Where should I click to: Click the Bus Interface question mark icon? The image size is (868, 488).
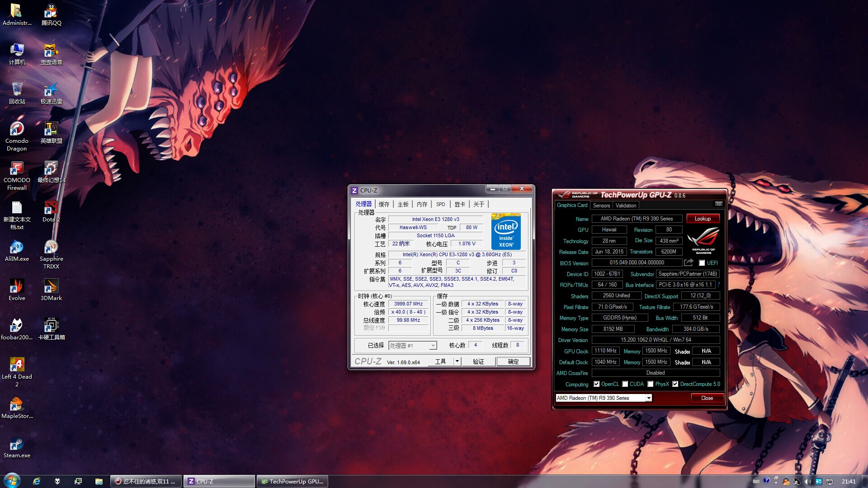(718, 285)
